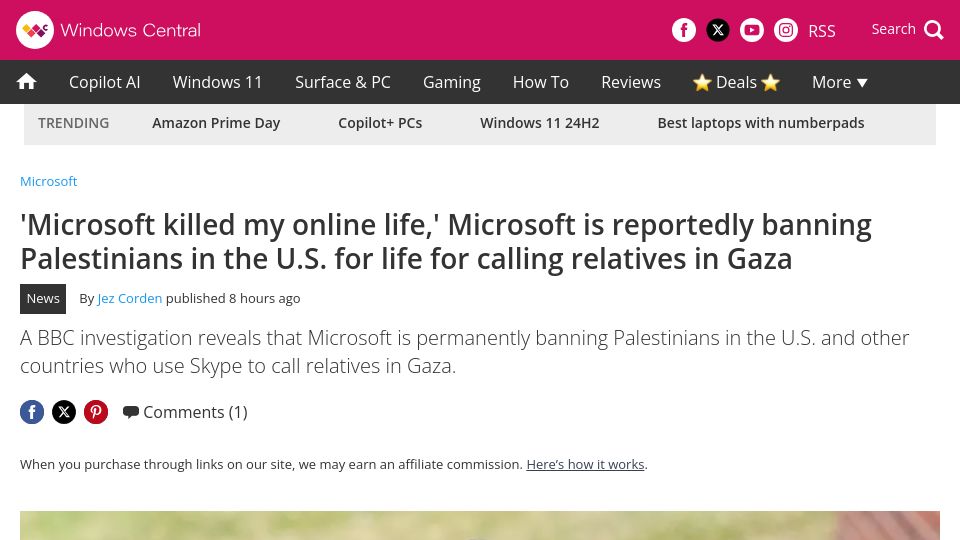Open trending topic Copilot+ PCs
Image resolution: width=960 pixels, height=540 pixels.
(x=380, y=123)
